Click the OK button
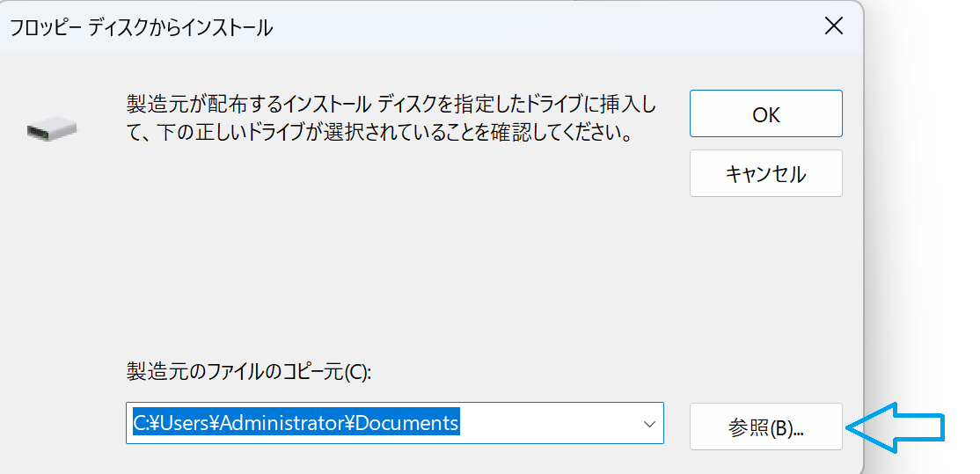Image resolution: width=980 pixels, height=474 pixels. (x=765, y=113)
